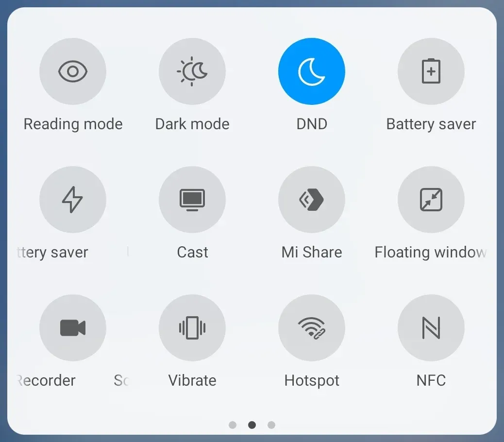Tap the Dark mode text label
Viewport: 504px width, 442px height.
(x=192, y=124)
